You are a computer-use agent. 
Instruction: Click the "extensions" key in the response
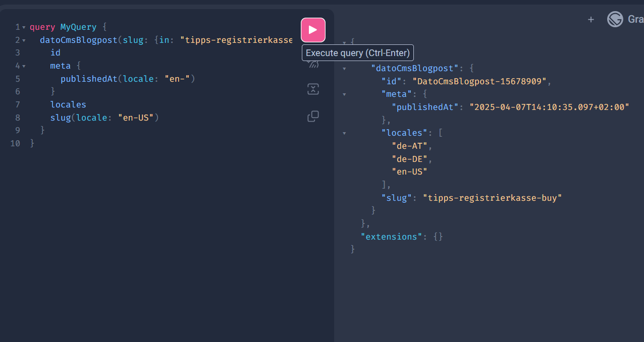pyautogui.click(x=392, y=236)
